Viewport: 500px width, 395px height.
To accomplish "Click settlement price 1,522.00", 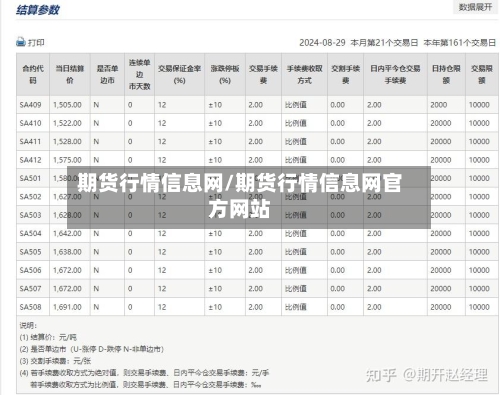I will coord(67,123).
